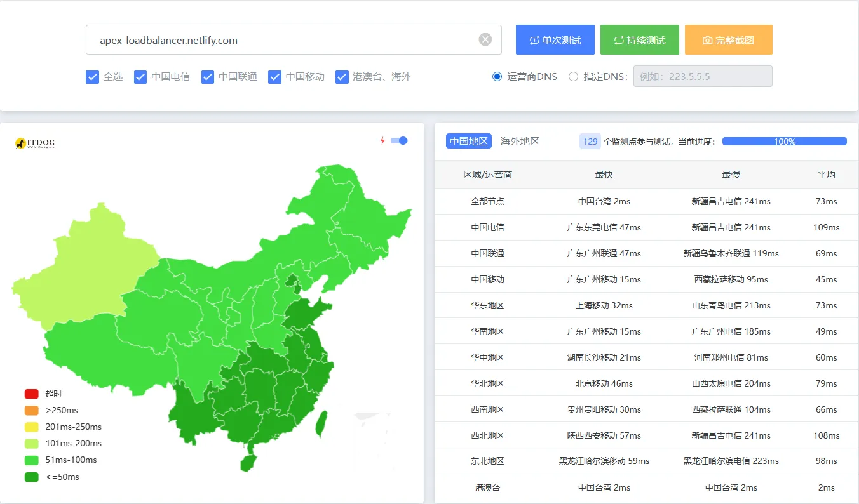Start 持续测试 continuous test

pos(639,40)
